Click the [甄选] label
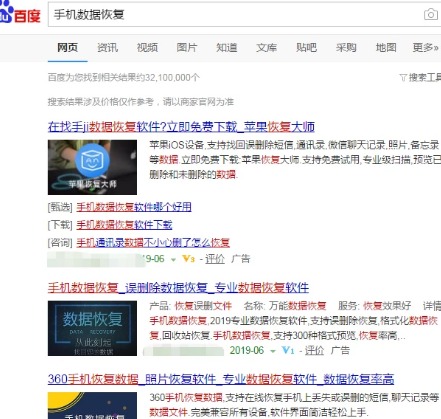Viewport: 441px width, 419px height. pos(60,207)
